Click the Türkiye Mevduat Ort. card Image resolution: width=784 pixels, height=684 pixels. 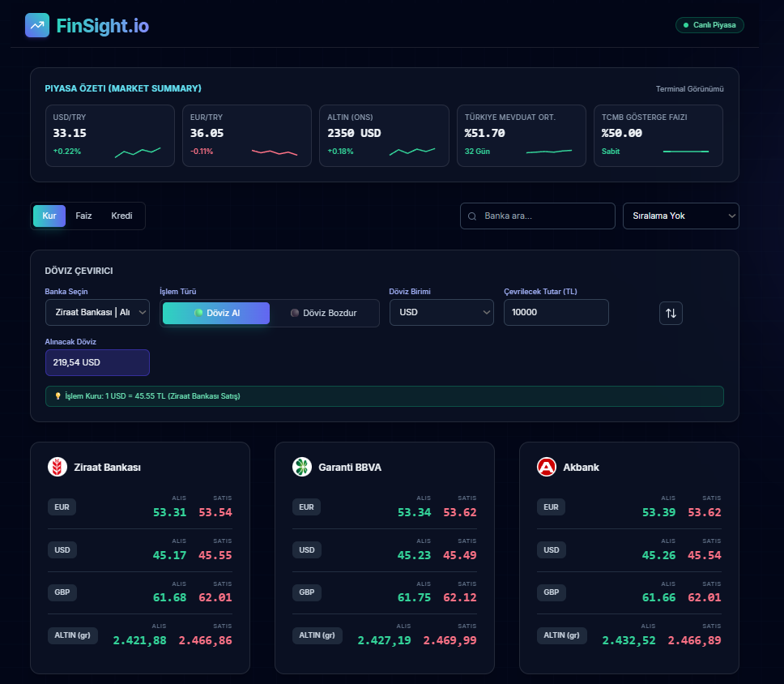tap(522, 135)
